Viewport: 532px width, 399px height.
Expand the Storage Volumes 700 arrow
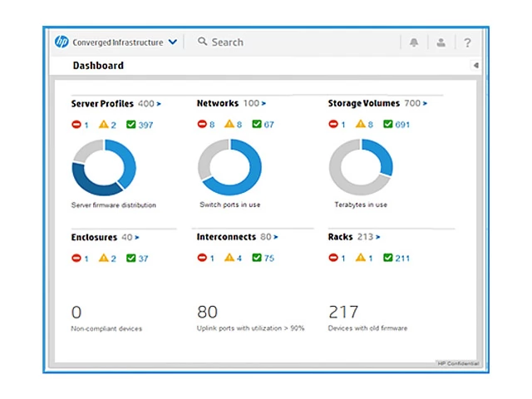tap(426, 104)
